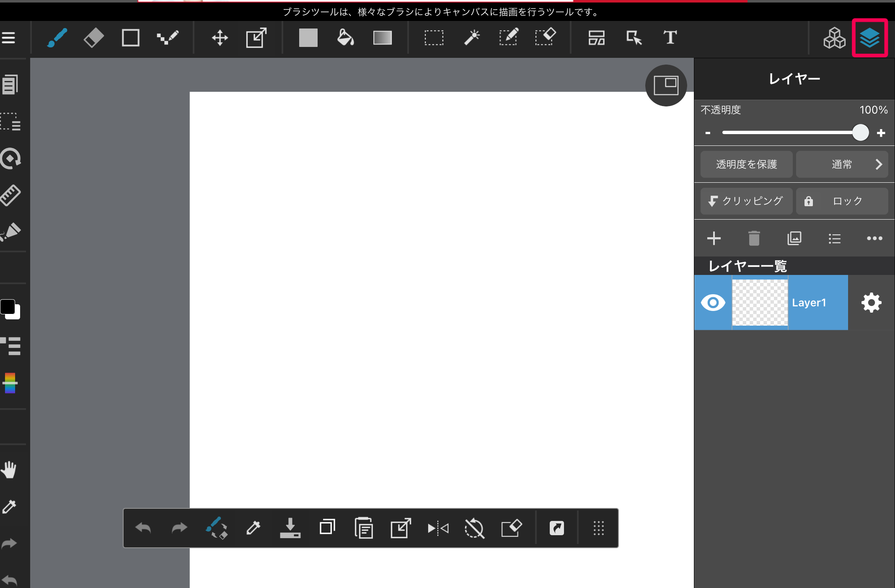Viewport: 895px width, 588px height.
Task: Select the Text tool
Action: pyautogui.click(x=670, y=38)
